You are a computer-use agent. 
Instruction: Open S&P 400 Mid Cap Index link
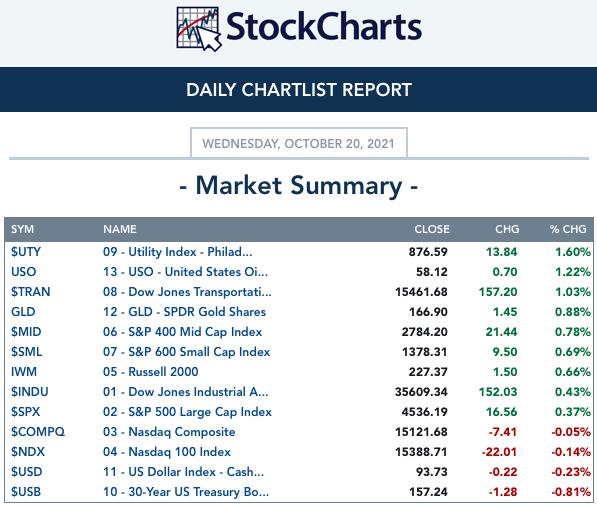[182, 332]
